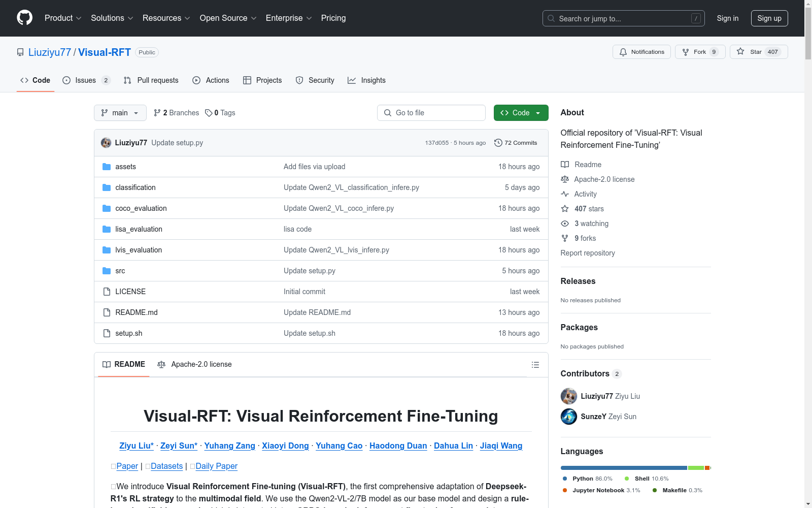Star the Visual-RFT repository

tap(759, 52)
